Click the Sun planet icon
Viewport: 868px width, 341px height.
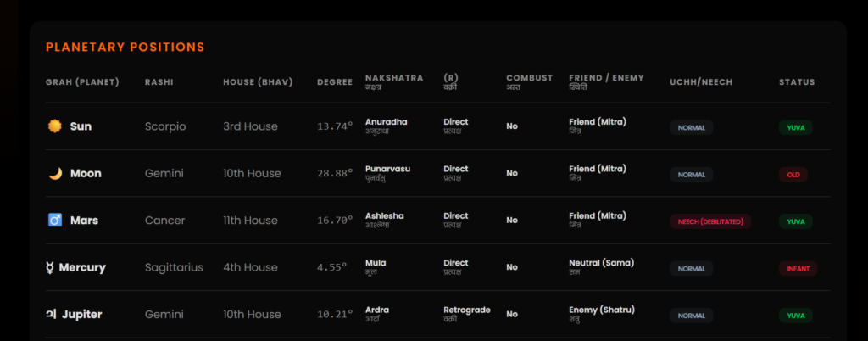point(55,126)
